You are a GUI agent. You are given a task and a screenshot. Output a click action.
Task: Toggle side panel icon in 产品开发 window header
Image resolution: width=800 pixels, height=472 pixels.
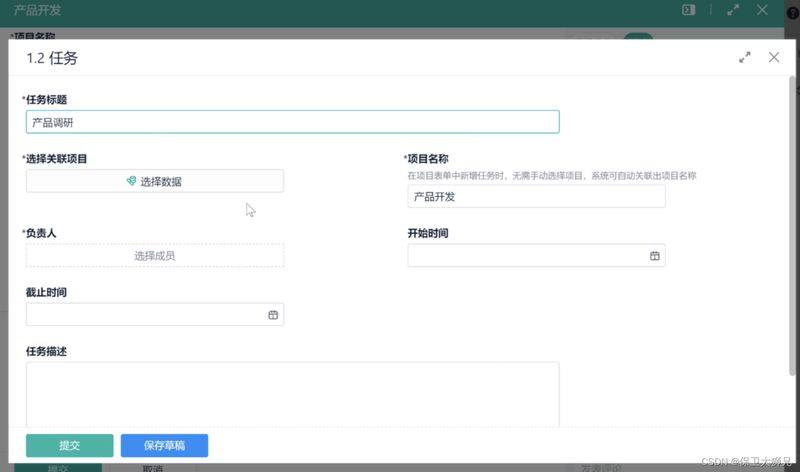pyautogui.click(x=688, y=10)
